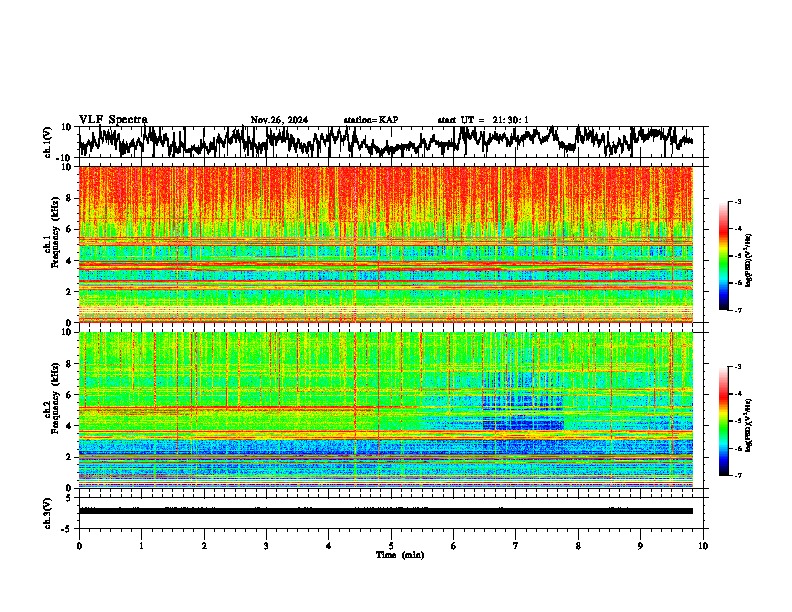Click the "-7" label on ch.2 color scale
The width and height of the screenshot is (792, 612).
pos(738,475)
